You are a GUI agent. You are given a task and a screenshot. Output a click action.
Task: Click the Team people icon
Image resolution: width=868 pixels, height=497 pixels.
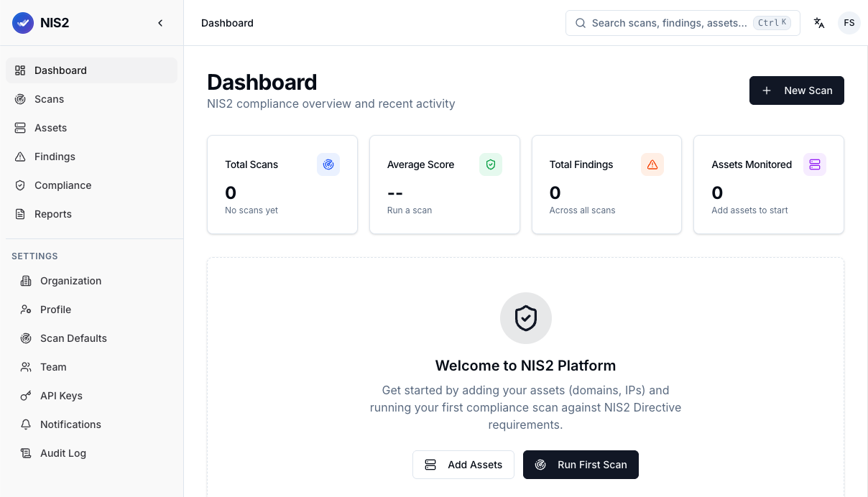pos(26,367)
